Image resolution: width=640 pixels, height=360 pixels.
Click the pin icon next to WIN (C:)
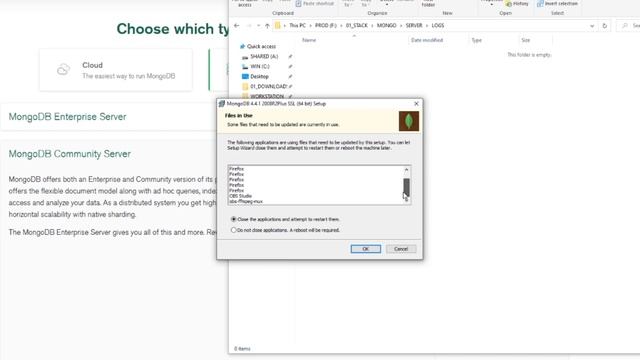coord(290,66)
